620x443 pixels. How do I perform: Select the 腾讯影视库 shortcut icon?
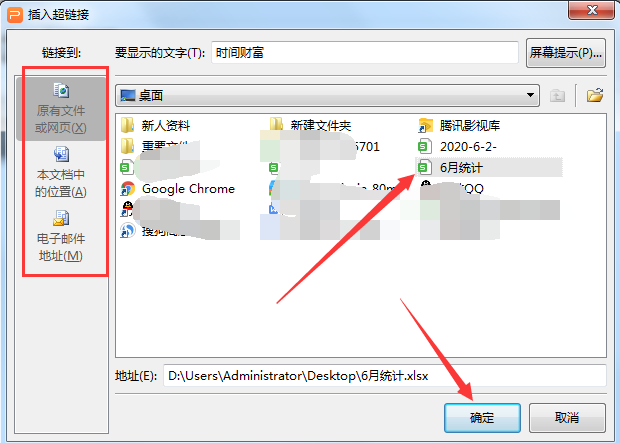459,125
